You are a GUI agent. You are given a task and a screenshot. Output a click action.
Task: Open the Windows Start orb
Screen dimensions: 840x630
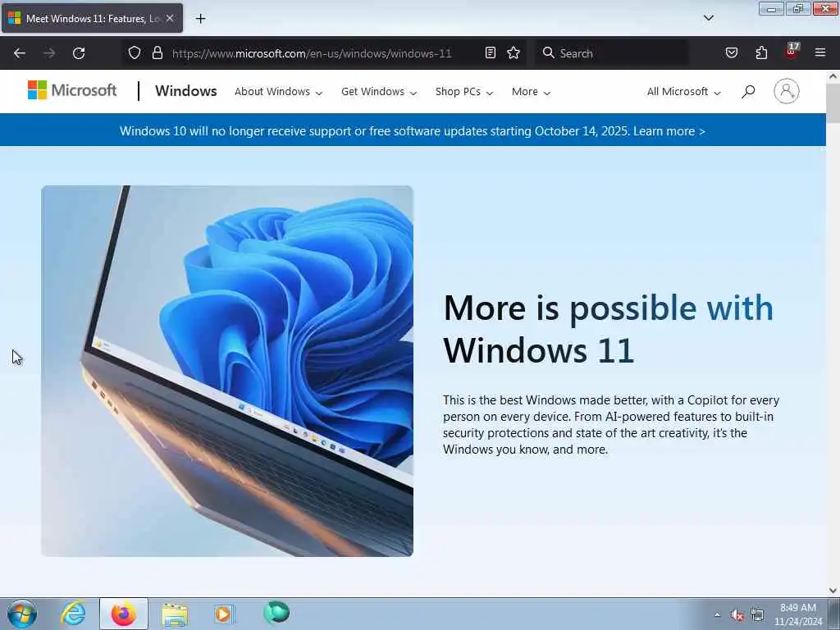click(x=22, y=614)
